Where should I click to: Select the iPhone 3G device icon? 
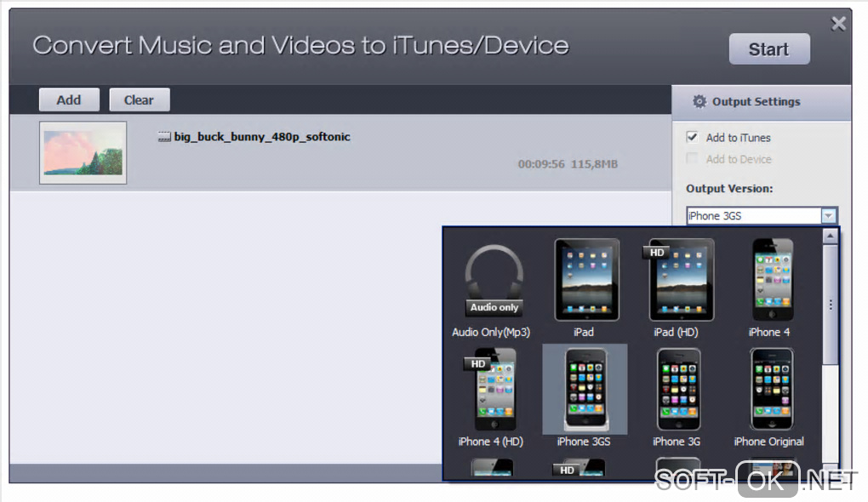click(678, 390)
